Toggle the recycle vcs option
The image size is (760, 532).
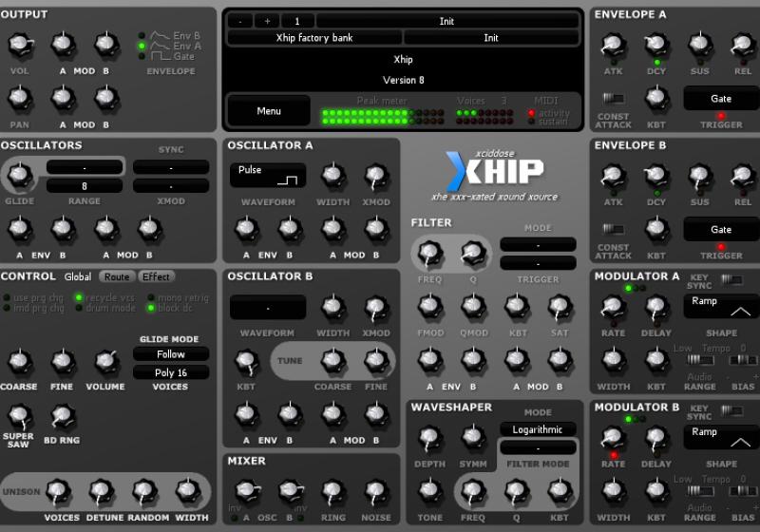tap(79, 297)
